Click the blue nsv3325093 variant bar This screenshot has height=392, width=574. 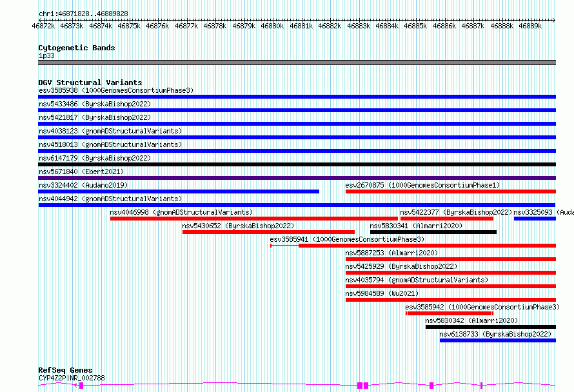point(535,219)
